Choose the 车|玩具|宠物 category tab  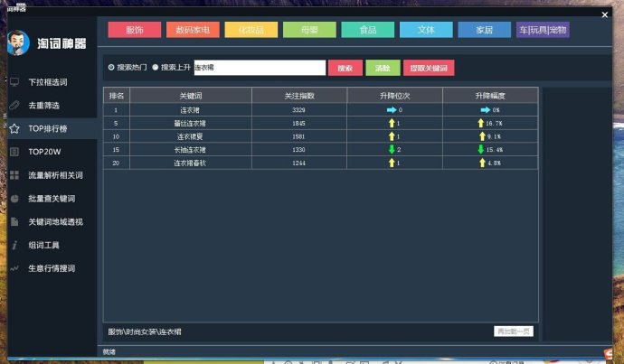543,30
